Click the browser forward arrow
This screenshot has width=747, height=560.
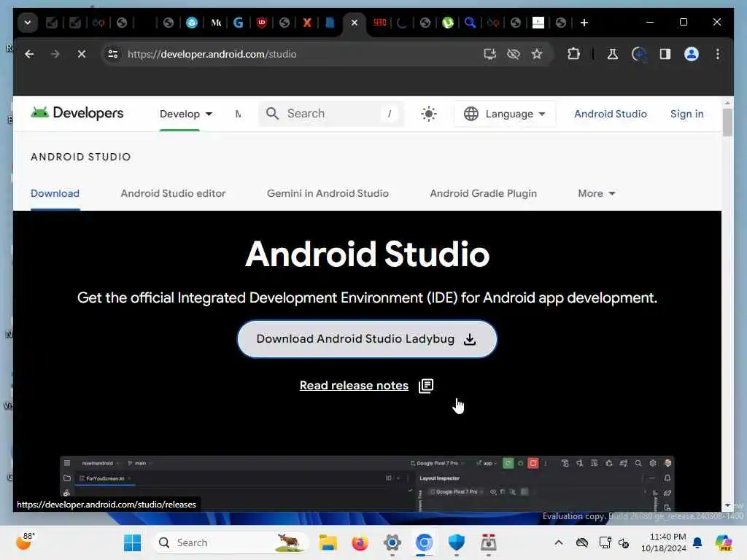55,54
